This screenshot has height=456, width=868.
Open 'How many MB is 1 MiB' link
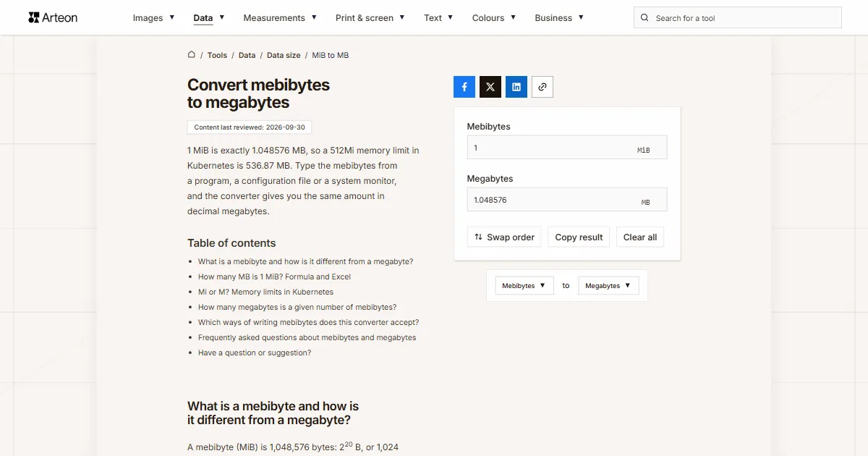coord(274,276)
